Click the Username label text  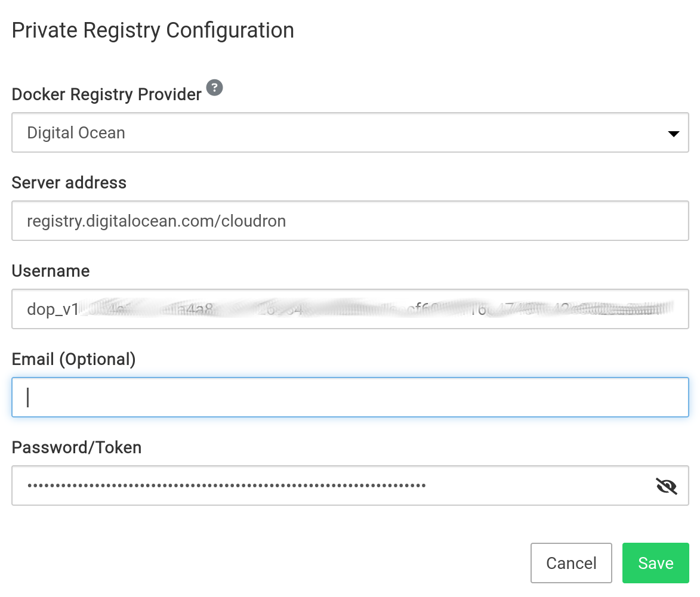(51, 271)
